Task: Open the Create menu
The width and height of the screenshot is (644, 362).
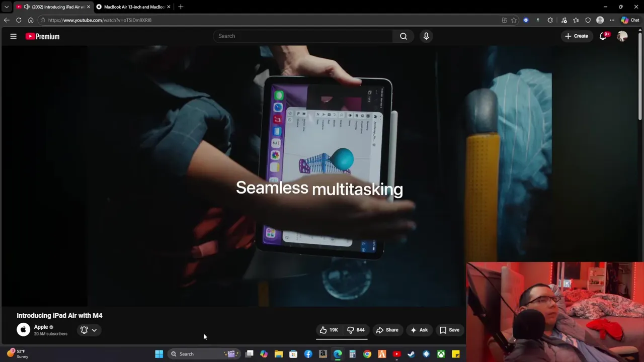Action: (577, 36)
